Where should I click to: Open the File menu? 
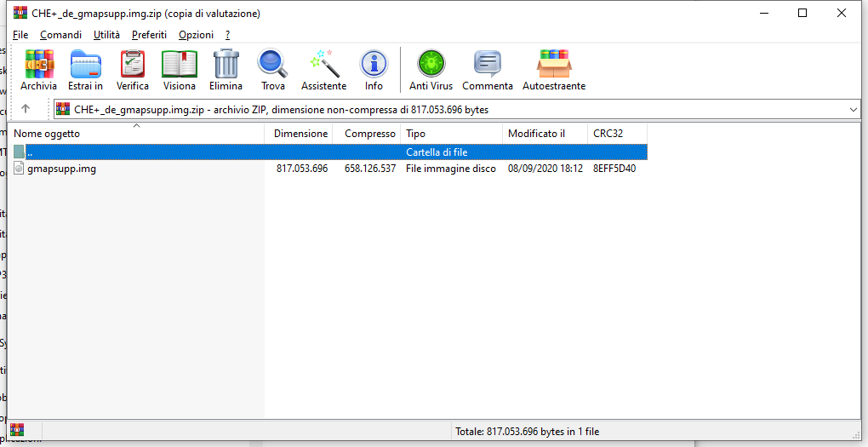[x=20, y=35]
